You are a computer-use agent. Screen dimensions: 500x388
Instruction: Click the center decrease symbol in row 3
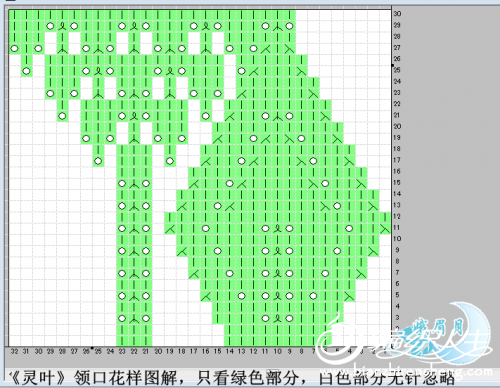(x=277, y=318)
